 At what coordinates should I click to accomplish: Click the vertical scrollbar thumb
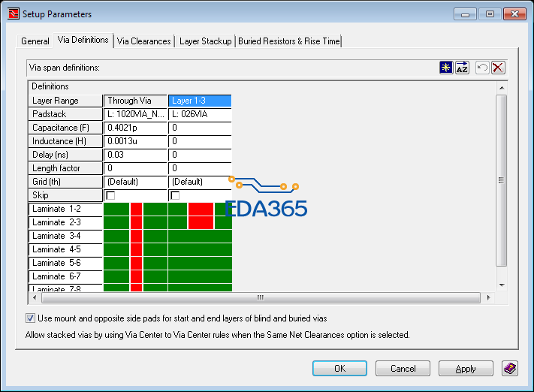pyautogui.click(x=501, y=180)
